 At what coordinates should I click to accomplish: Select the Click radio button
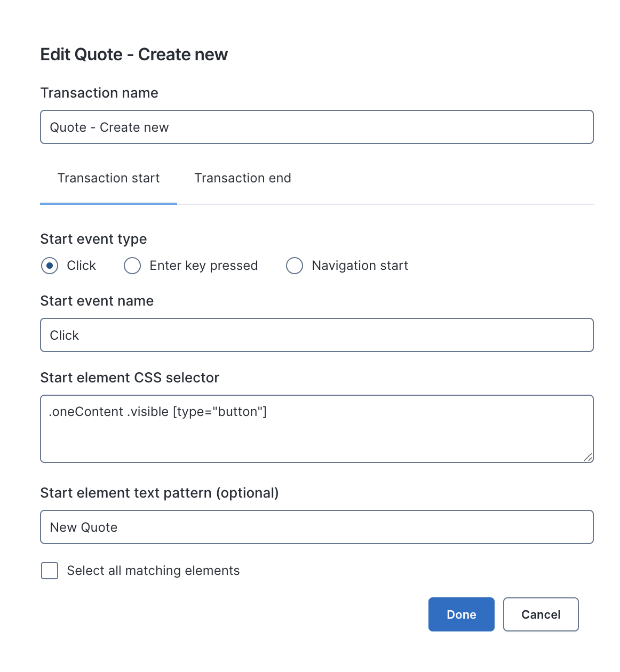(50, 266)
